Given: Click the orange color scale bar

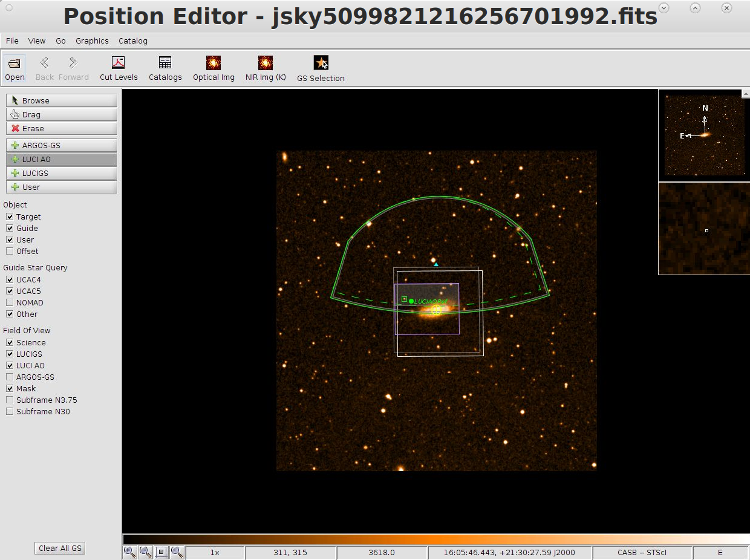Looking at the screenshot, I should click(435, 539).
